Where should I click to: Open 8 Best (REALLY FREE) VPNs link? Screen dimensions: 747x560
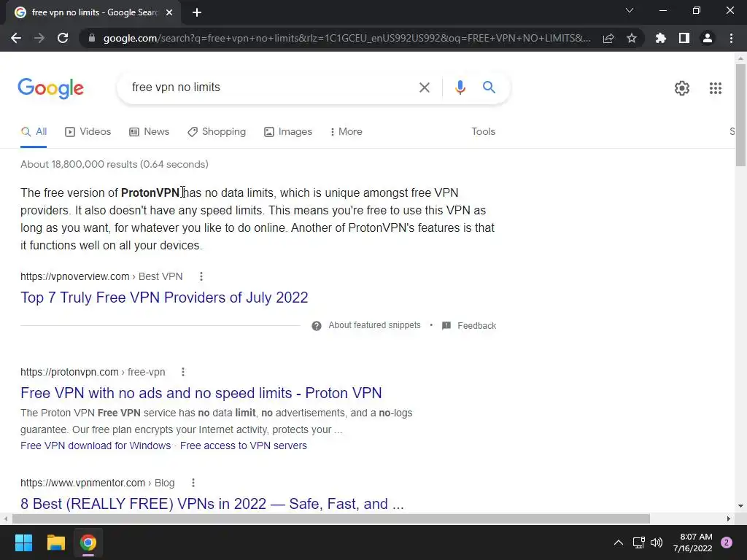point(212,504)
